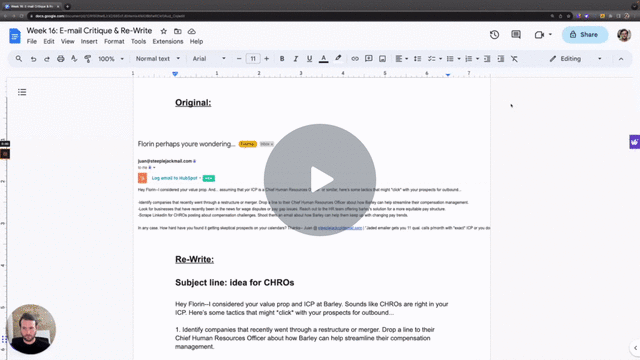The image size is (640, 360).
Task: Start a meeting with camera icon
Action: tap(539, 35)
